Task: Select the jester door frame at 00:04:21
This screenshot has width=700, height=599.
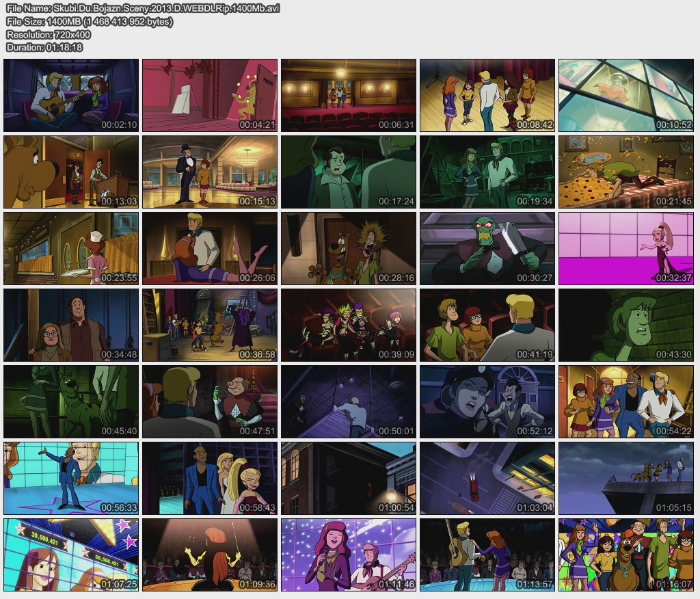Action: click(x=210, y=95)
